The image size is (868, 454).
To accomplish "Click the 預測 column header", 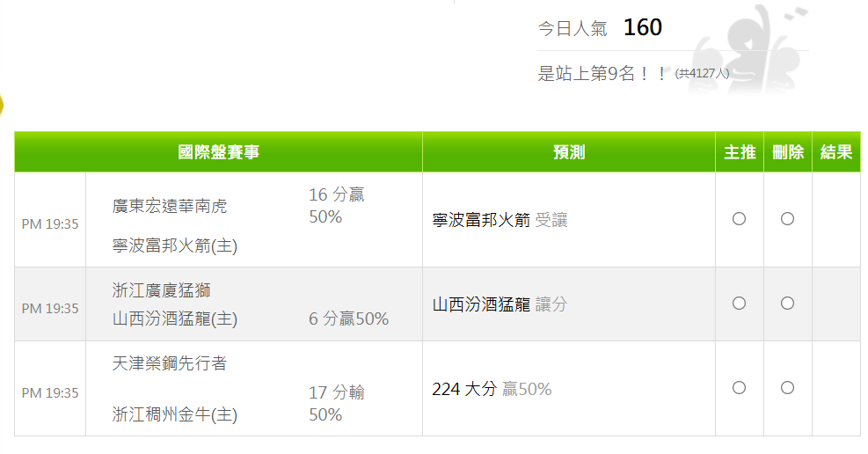I will click(569, 152).
